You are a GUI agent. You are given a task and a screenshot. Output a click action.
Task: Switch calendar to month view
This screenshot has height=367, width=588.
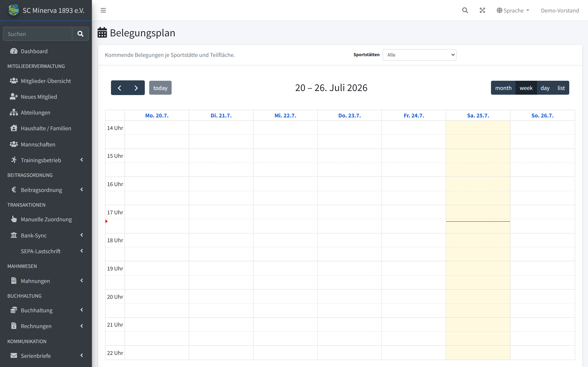tap(503, 88)
